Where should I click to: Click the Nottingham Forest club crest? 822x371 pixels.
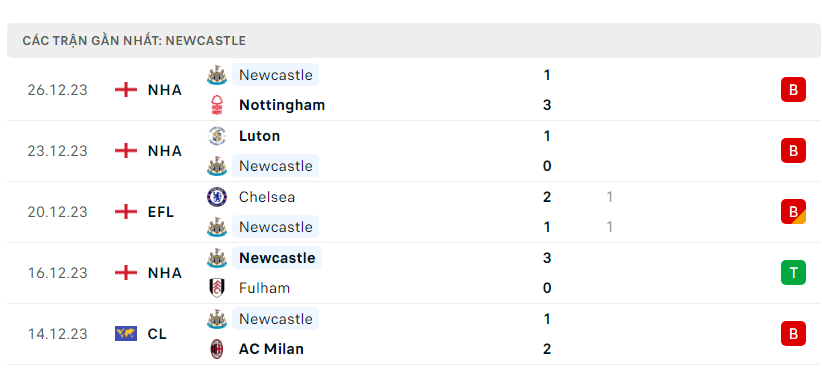pos(217,105)
